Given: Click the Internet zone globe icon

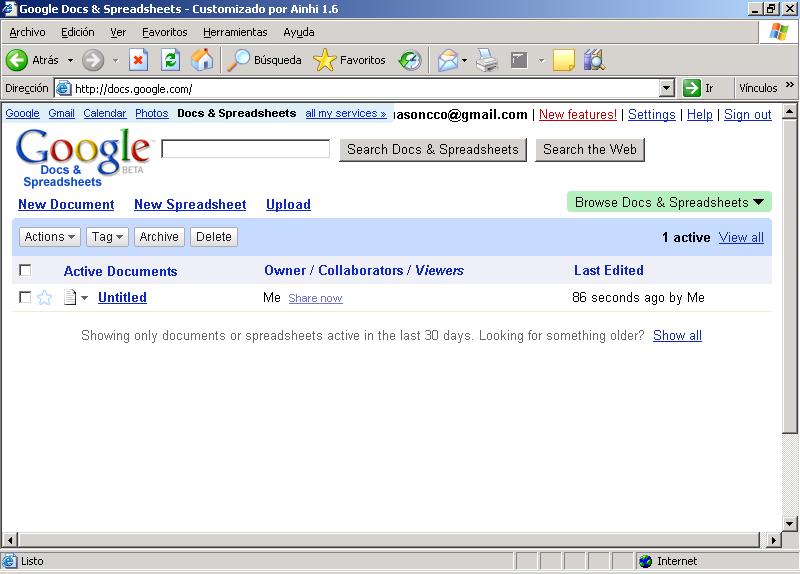Looking at the screenshot, I should (x=645, y=561).
